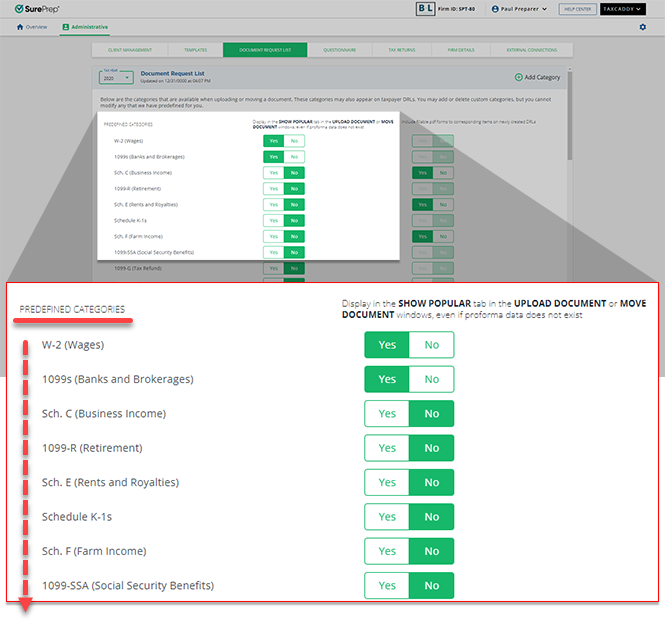665x621 pixels.
Task: Set 1099-R (Retirement) to Yes in enlarged view
Action: click(x=387, y=448)
